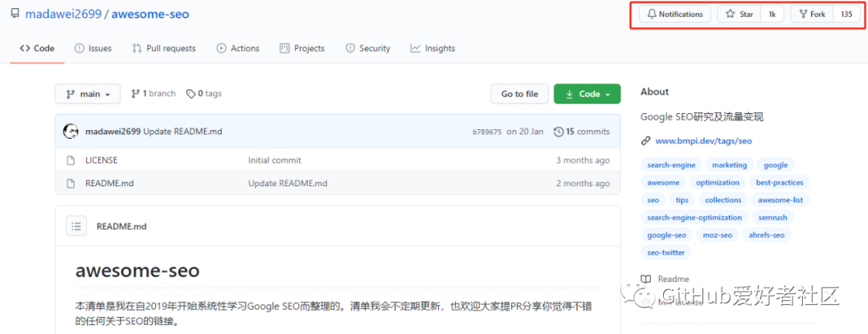Open the Pull requests tab
The height and width of the screenshot is (334, 868).
point(164,48)
